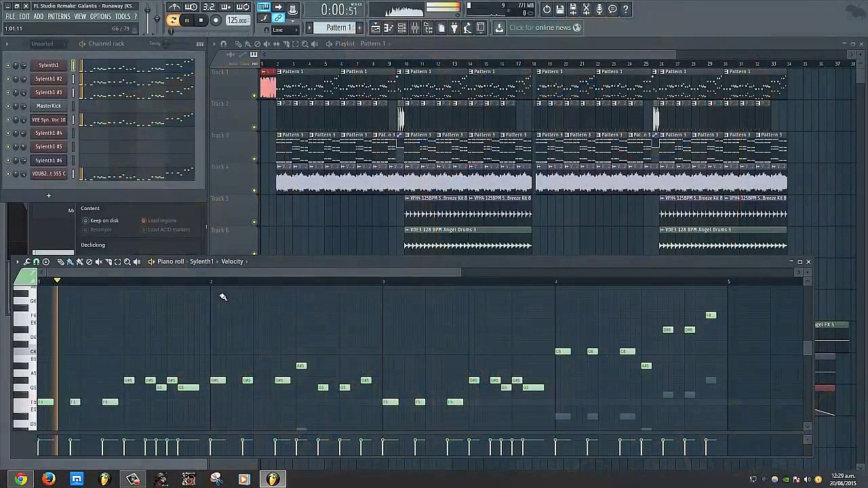This screenshot has height=488, width=868.
Task: Add new pattern with plus button
Action: pos(360,28)
